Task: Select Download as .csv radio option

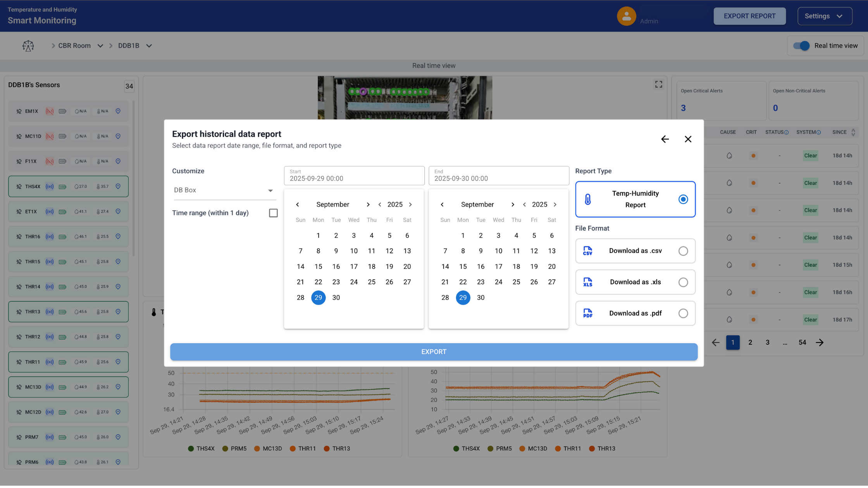Action: coord(683,251)
